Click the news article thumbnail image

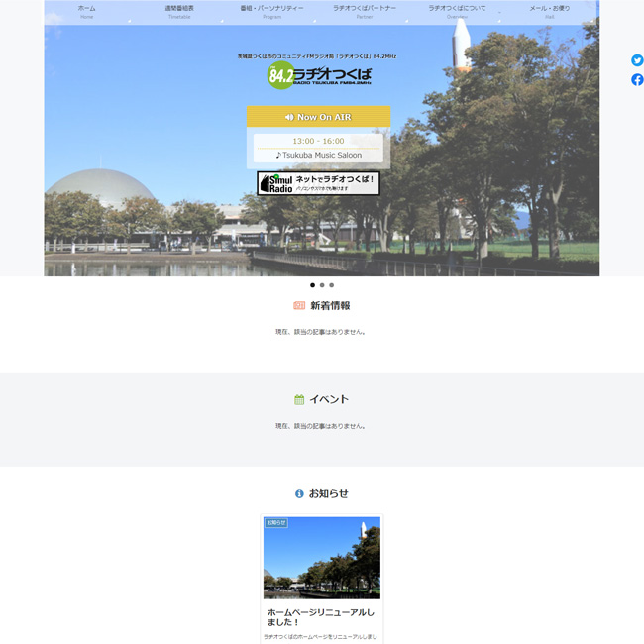click(322, 559)
